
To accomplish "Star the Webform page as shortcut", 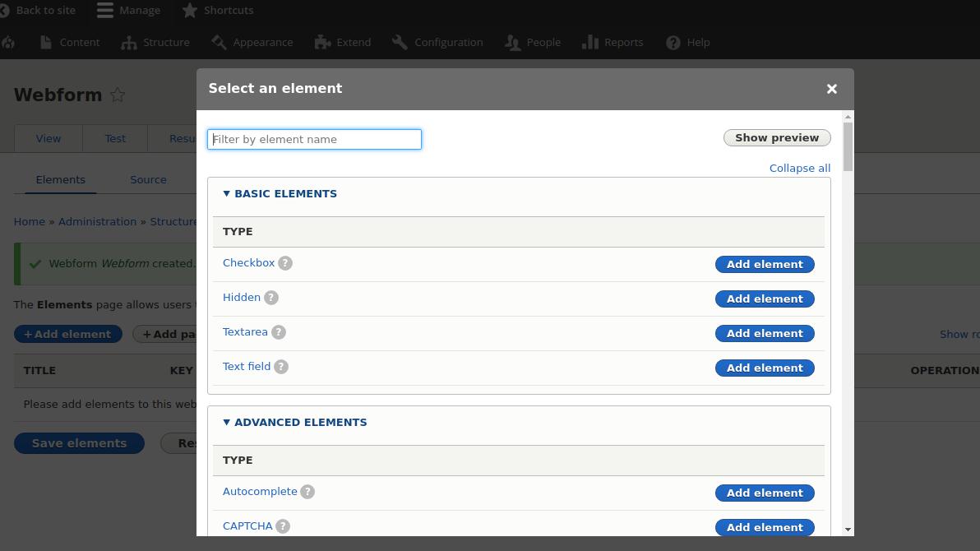I will point(118,95).
